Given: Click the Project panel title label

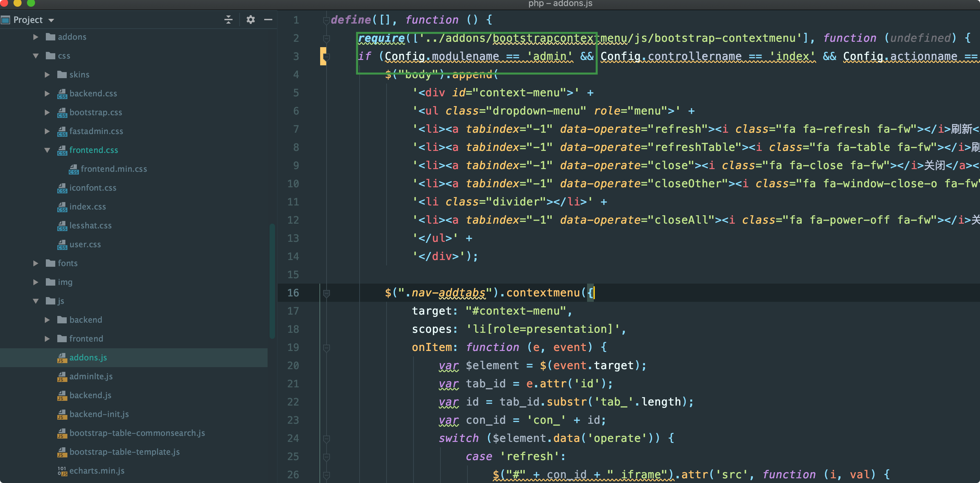Looking at the screenshot, I should click(x=28, y=20).
